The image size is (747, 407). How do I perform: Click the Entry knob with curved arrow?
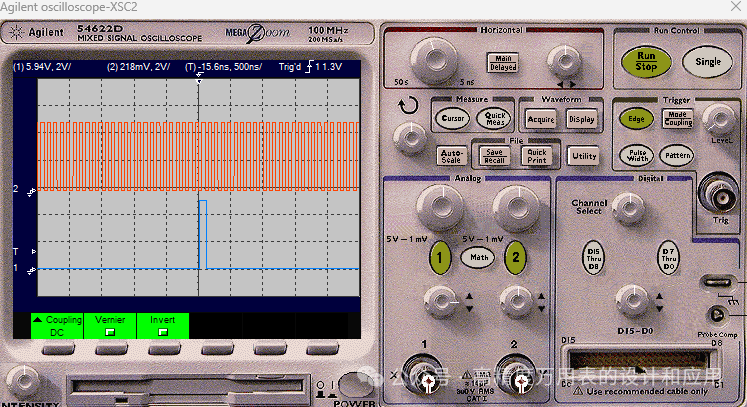click(409, 138)
